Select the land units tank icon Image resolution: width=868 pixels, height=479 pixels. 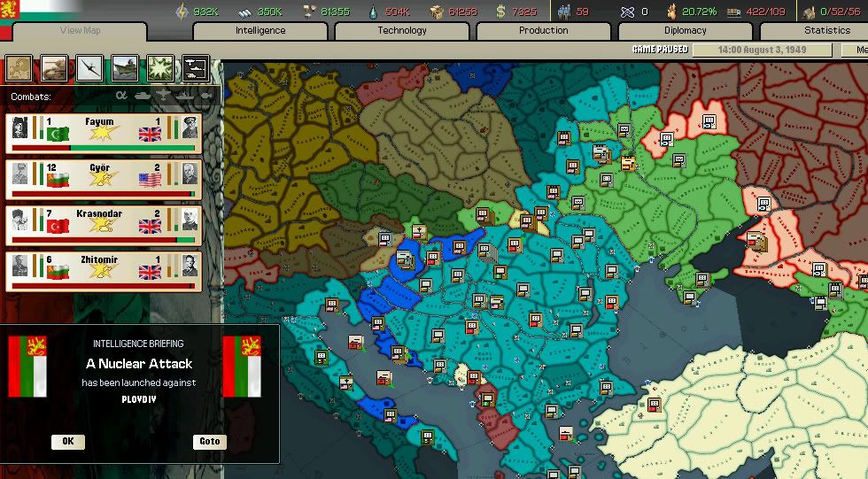pyautogui.click(x=54, y=68)
